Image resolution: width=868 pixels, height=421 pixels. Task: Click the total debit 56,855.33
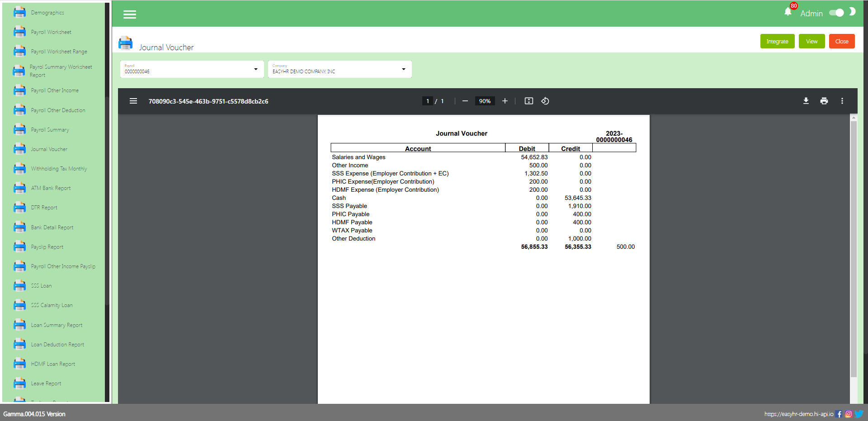click(534, 247)
